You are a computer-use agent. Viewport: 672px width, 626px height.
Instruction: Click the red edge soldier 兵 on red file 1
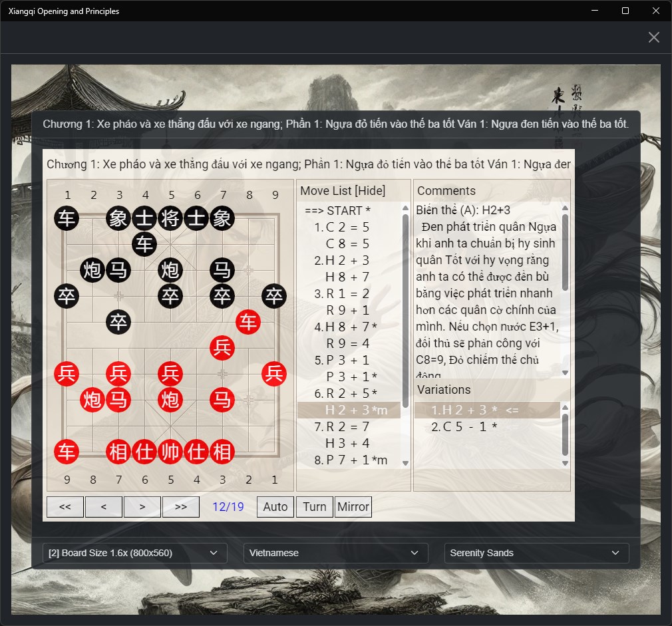[x=274, y=374]
